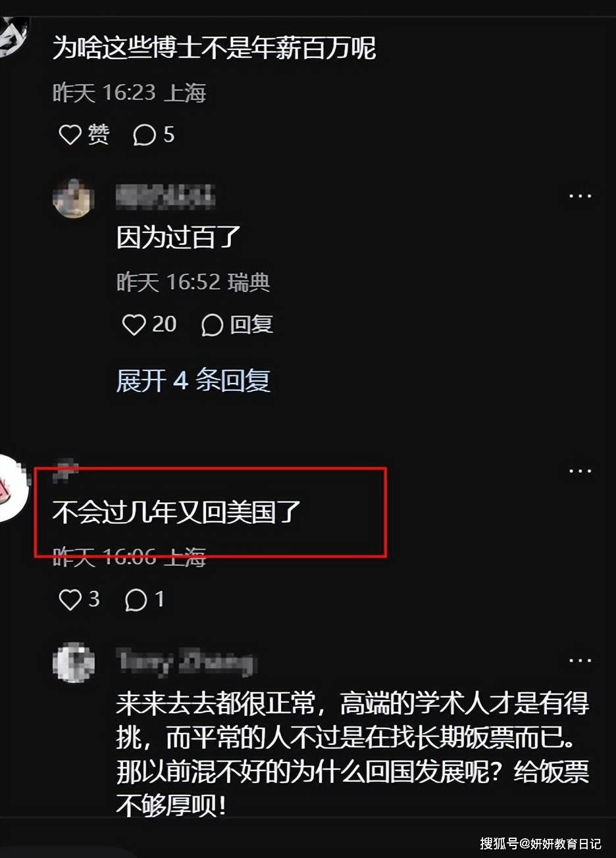The image size is (616, 858).
Task: Open replies bubble showing 5 comments
Action: [x=153, y=135]
